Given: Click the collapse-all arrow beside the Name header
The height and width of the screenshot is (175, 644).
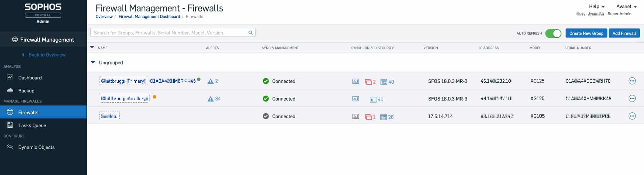Looking at the screenshot, I should [x=92, y=47].
